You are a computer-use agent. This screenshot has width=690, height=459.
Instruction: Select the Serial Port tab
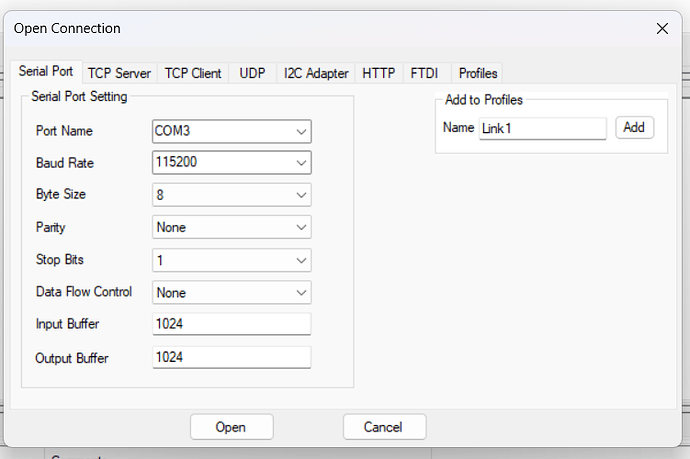pyautogui.click(x=46, y=72)
